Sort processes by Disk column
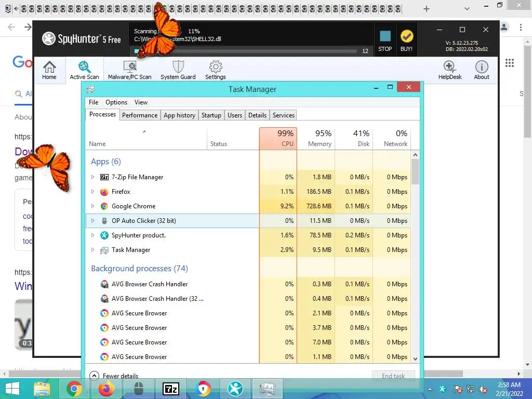532x399 pixels. coord(354,138)
